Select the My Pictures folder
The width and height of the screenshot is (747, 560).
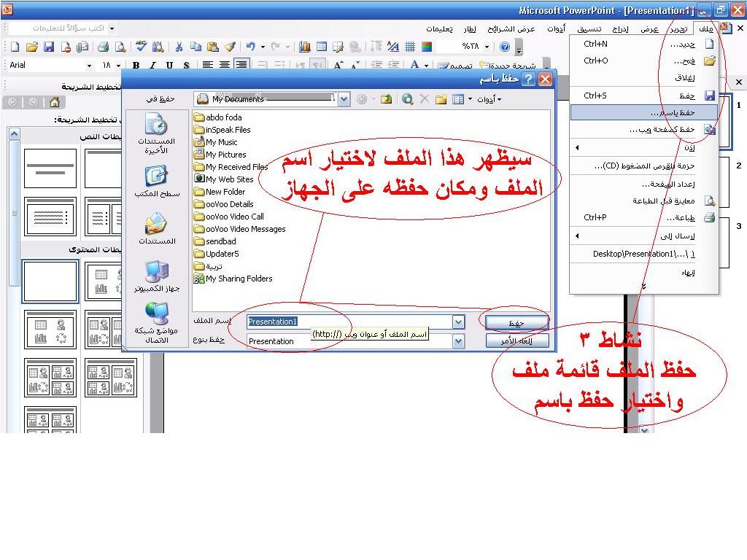[220, 155]
